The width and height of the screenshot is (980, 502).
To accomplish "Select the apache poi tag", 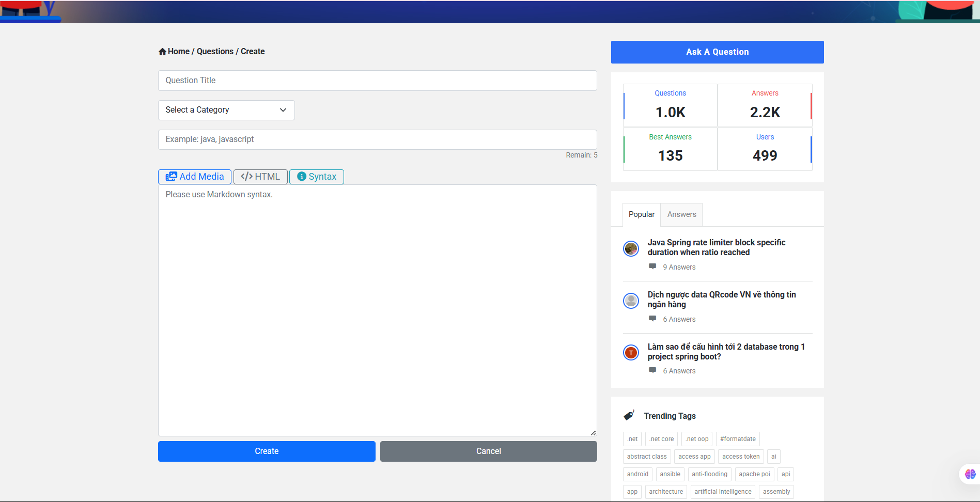I will click(x=754, y=474).
